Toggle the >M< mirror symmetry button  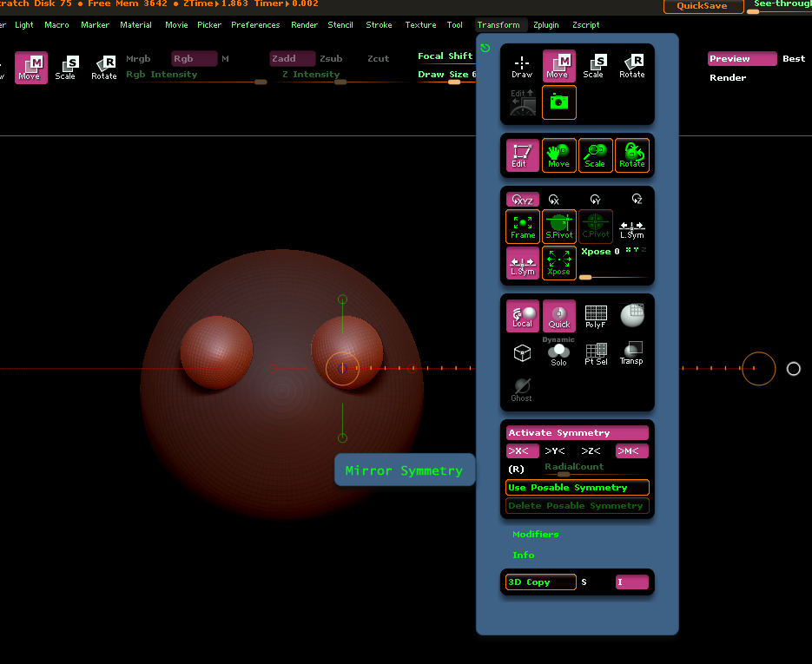[x=631, y=450]
